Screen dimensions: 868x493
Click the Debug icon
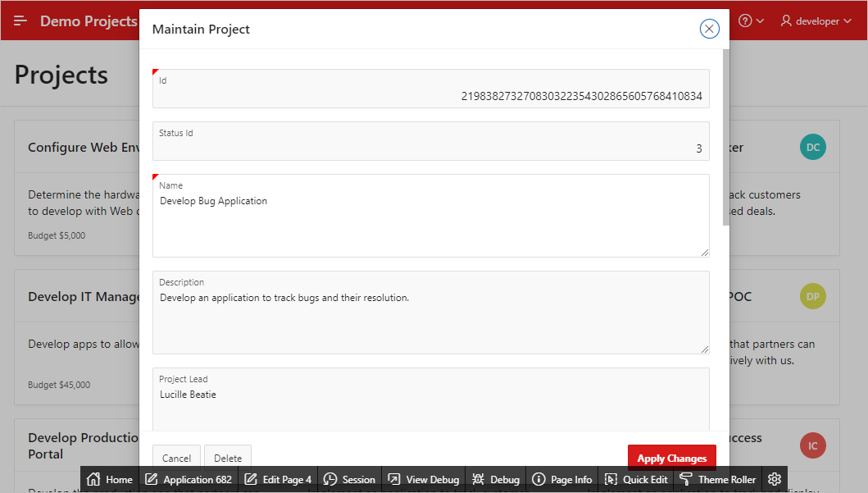495,479
